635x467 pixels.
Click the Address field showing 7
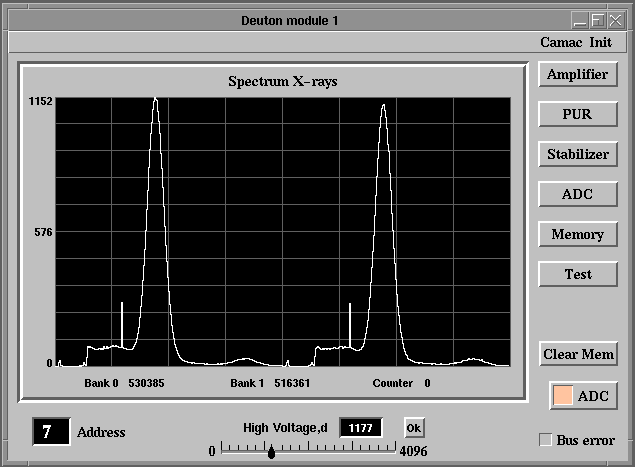52,432
